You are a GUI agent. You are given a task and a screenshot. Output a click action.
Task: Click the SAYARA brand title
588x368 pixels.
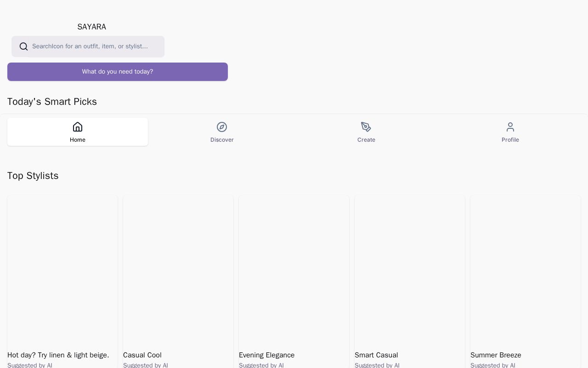(x=92, y=27)
